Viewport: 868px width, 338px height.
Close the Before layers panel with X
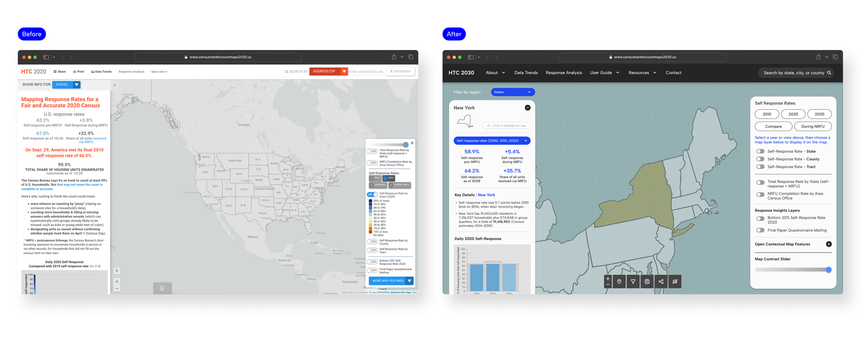[412, 143]
